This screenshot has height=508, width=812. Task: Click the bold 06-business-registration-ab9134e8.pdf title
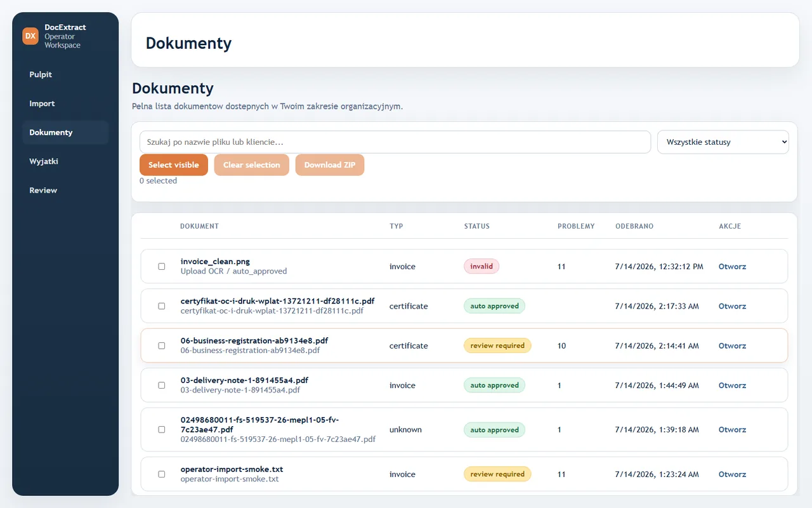(x=254, y=340)
